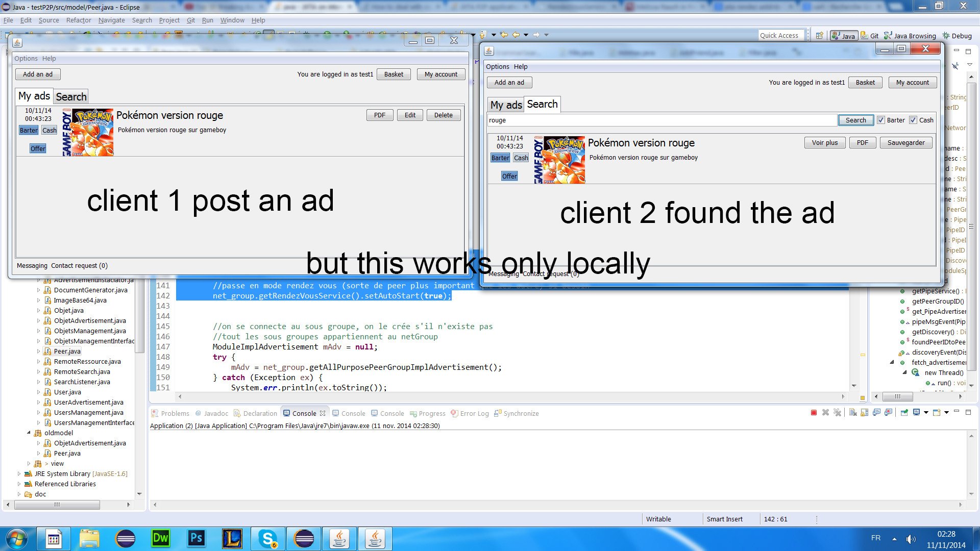Click Sauvegarder button in client 2

click(x=906, y=142)
